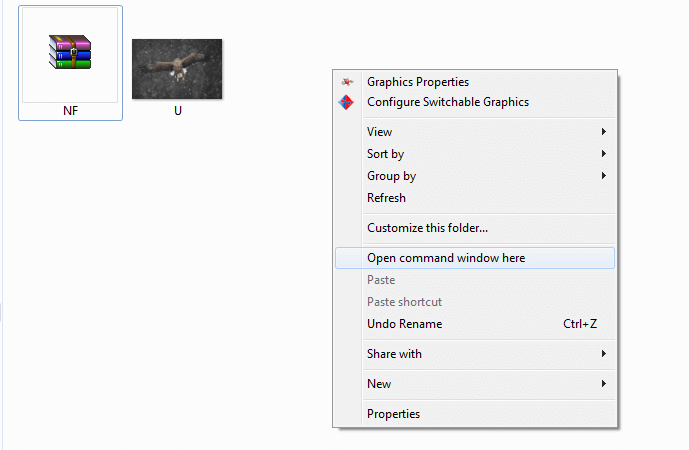Viewport: 689px width, 450px height.
Task: Click the NF file name label
Action: pyautogui.click(x=70, y=111)
